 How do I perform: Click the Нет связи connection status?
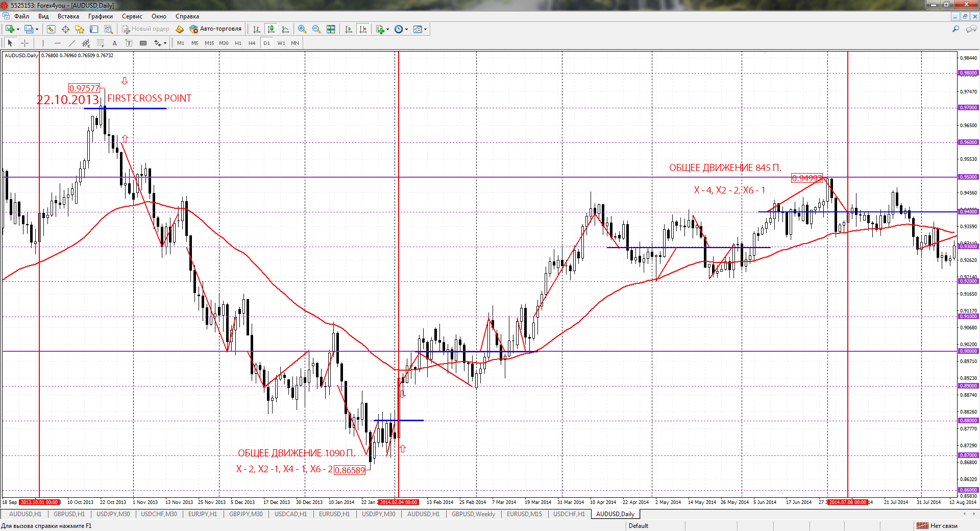point(937,526)
